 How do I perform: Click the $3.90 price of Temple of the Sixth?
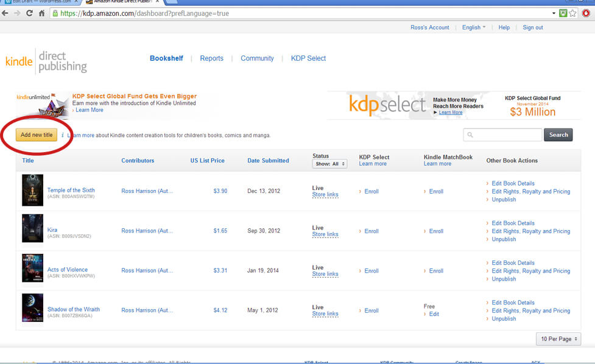(x=220, y=191)
